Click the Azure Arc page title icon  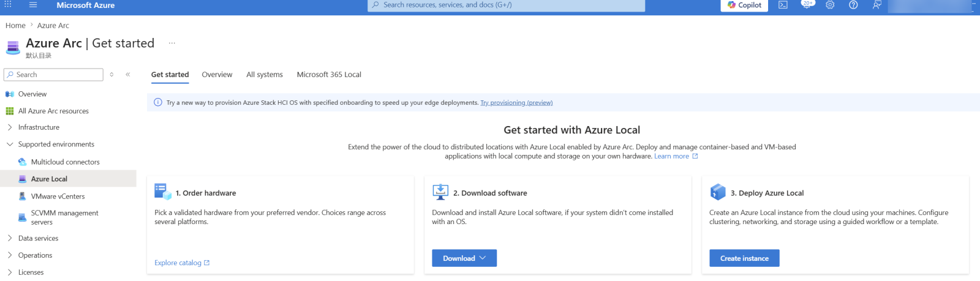pyautogui.click(x=13, y=47)
